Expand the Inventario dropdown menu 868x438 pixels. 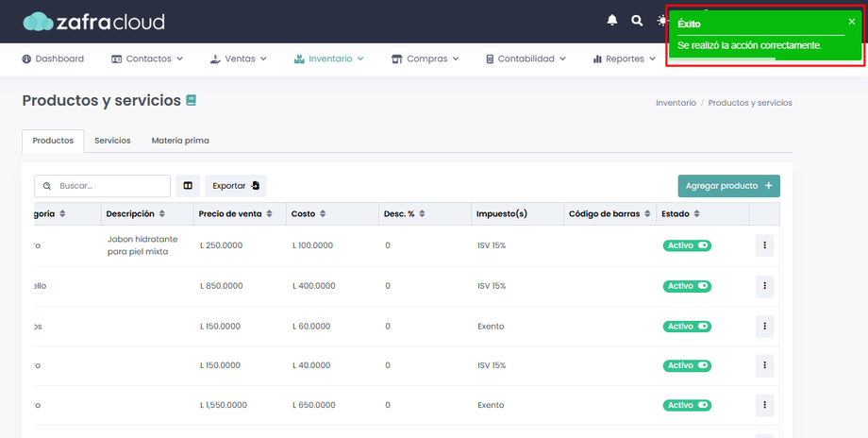328,59
